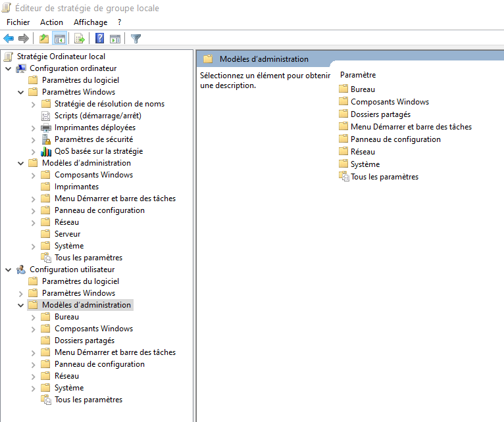Viewport: 504px width, 422px height.
Task: Click the Back arrow toolbar icon
Action: point(9,39)
